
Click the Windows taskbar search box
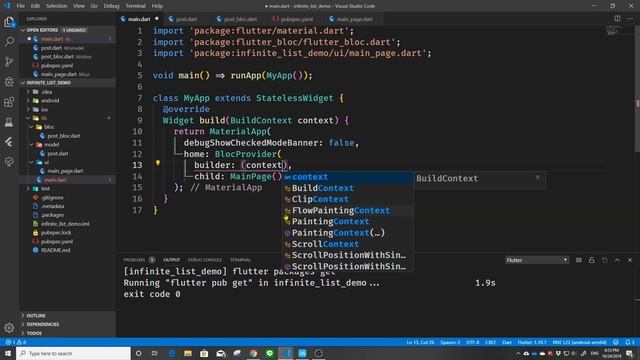73,353
